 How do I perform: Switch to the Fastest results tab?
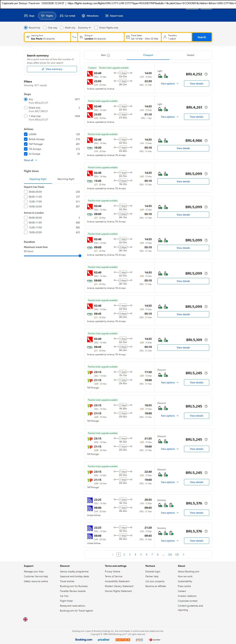(191, 55)
